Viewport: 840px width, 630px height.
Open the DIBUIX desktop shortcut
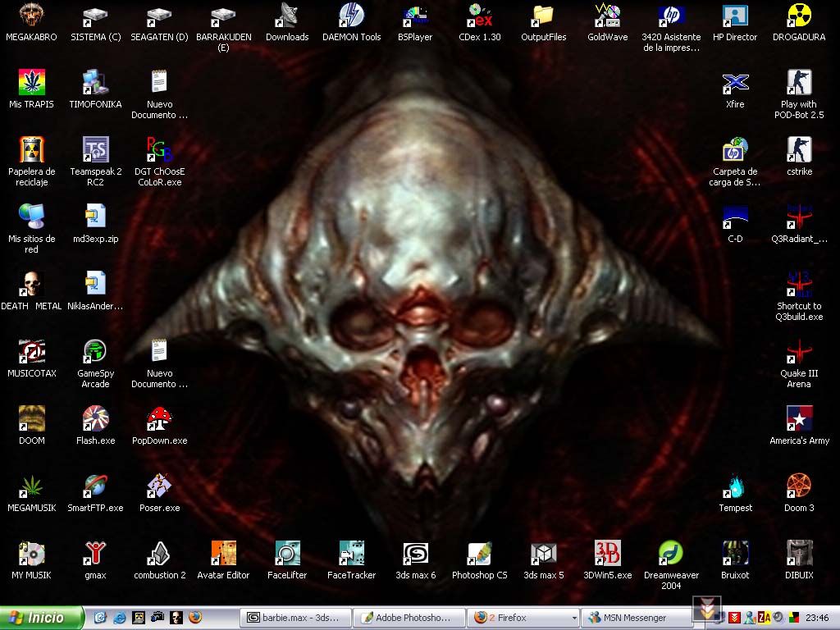799,553
